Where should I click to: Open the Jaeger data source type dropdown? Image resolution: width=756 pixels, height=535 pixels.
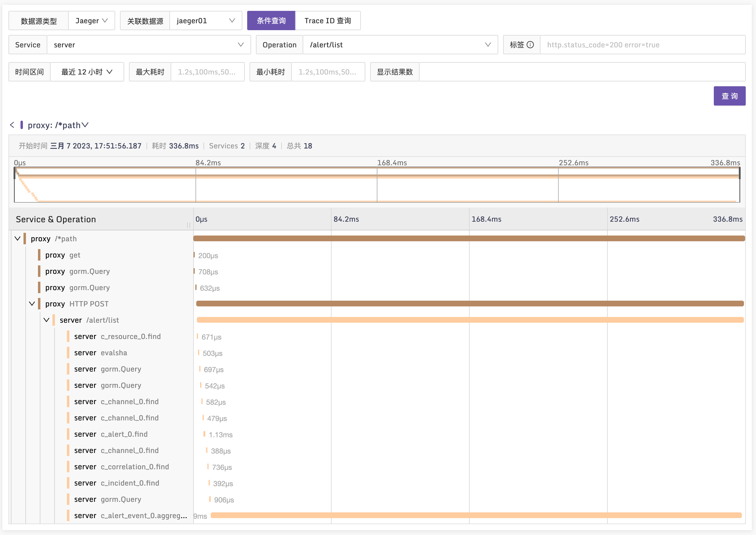(x=92, y=21)
